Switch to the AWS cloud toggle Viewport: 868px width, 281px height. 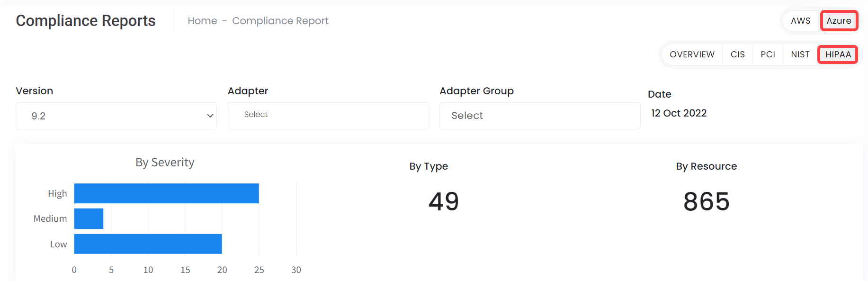(800, 21)
